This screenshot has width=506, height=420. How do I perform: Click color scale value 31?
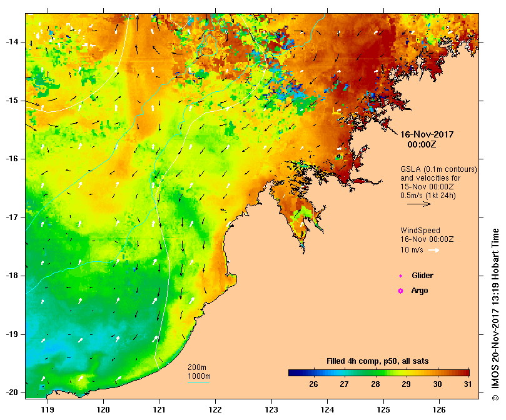(x=468, y=384)
